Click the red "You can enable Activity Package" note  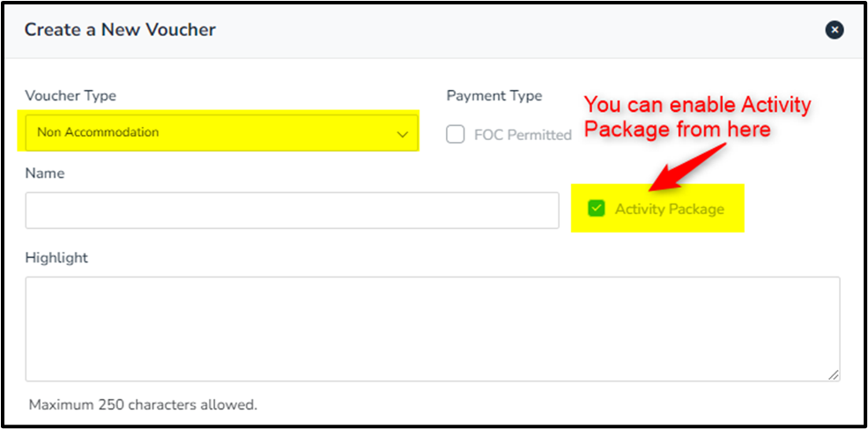point(697,116)
